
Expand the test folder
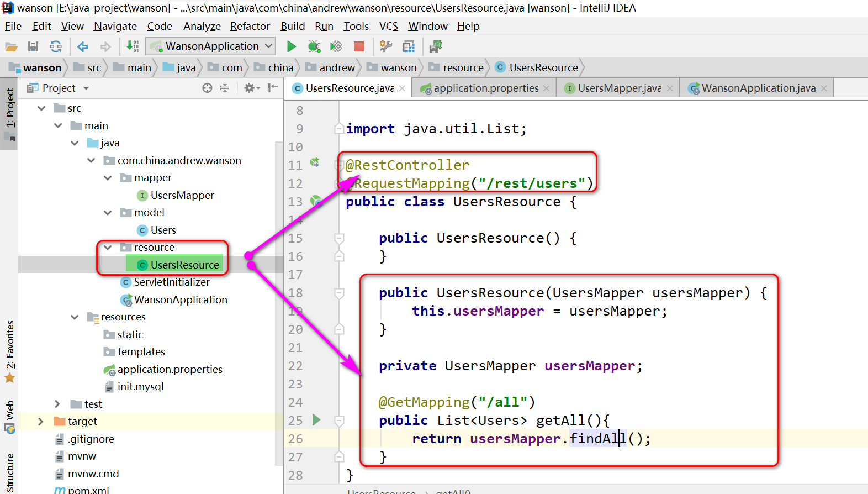[57, 404]
